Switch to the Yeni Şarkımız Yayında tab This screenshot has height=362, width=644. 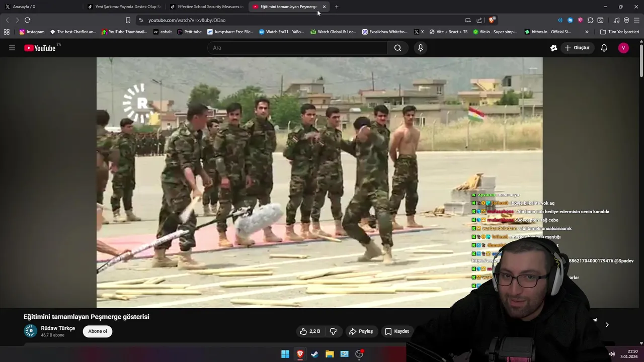tap(124, 7)
